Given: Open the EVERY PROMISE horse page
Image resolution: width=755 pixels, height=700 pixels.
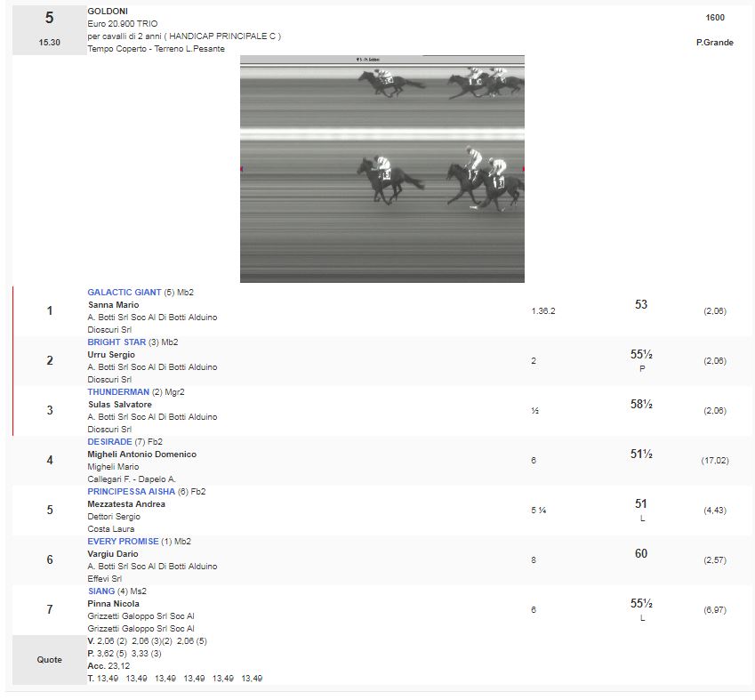Looking at the screenshot, I should (x=123, y=542).
